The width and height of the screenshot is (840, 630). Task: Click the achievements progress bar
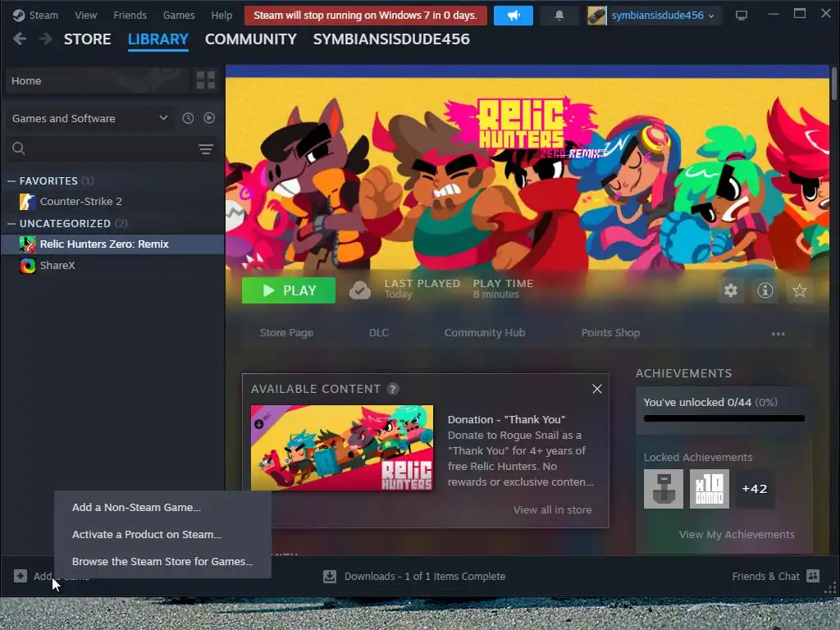724,418
